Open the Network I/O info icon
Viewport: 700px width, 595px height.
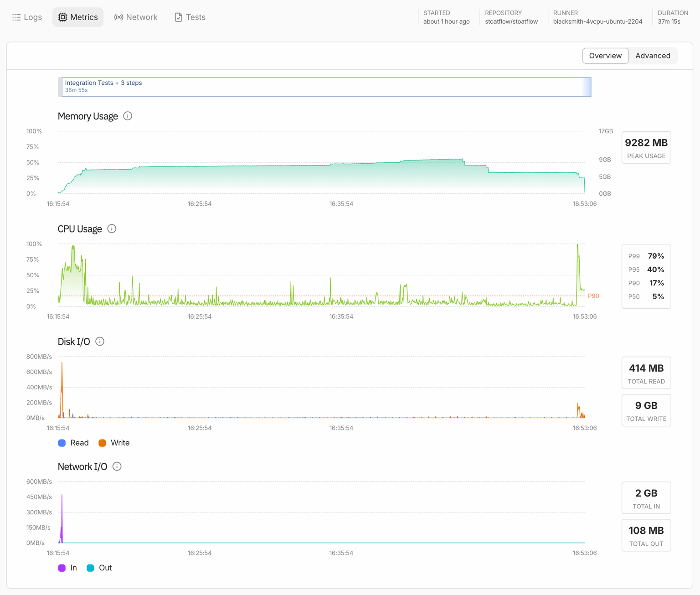pos(117,466)
